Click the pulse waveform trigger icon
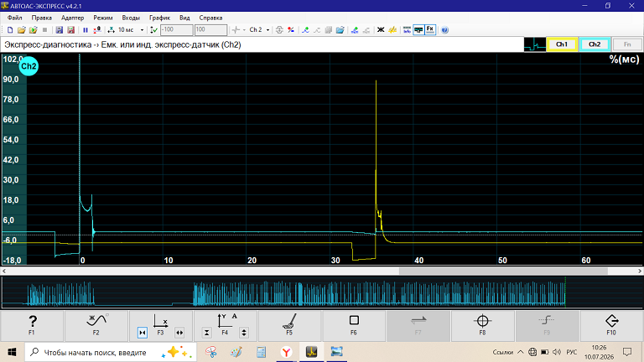The image size is (644, 362). point(236,30)
